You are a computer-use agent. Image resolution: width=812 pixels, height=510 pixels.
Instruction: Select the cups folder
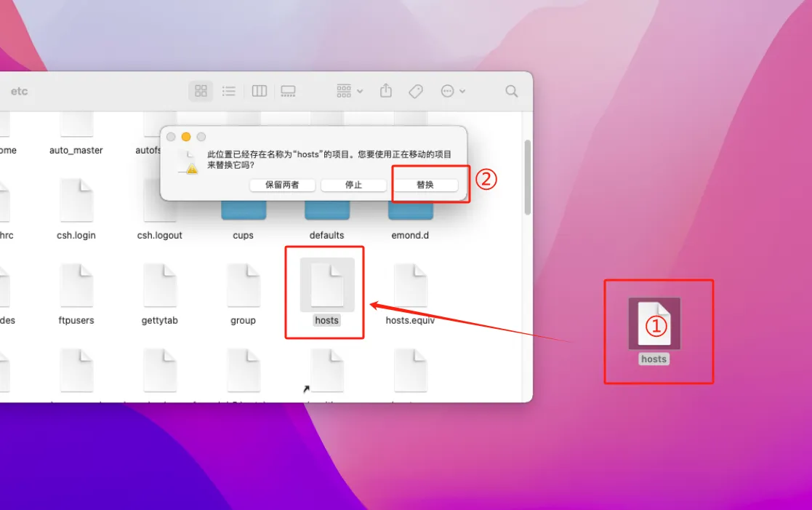tap(243, 211)
